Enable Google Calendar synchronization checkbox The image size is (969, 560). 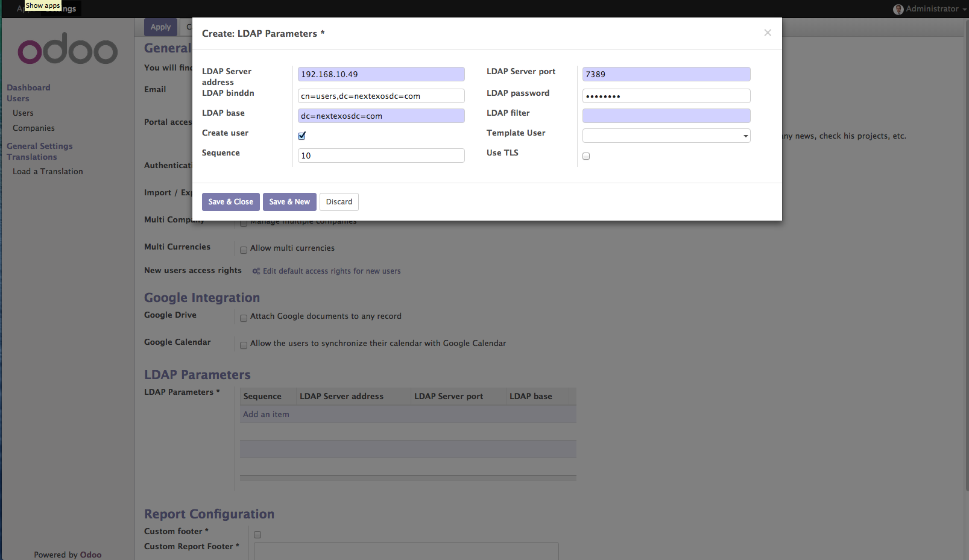click(x=244, y=345)
